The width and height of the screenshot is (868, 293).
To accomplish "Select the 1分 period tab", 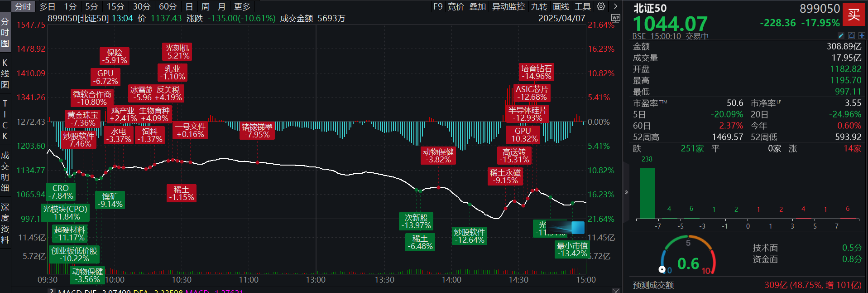I will click(x=71, y=6).
